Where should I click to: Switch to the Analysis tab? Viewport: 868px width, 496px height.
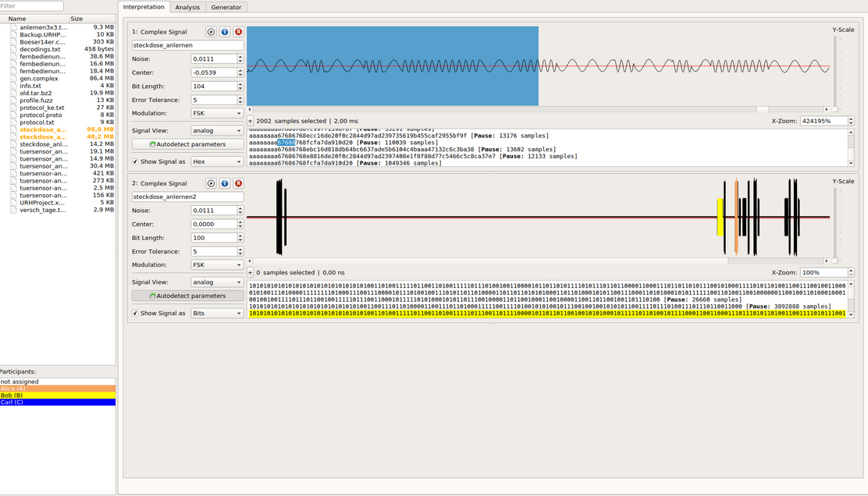click(187, 7)
